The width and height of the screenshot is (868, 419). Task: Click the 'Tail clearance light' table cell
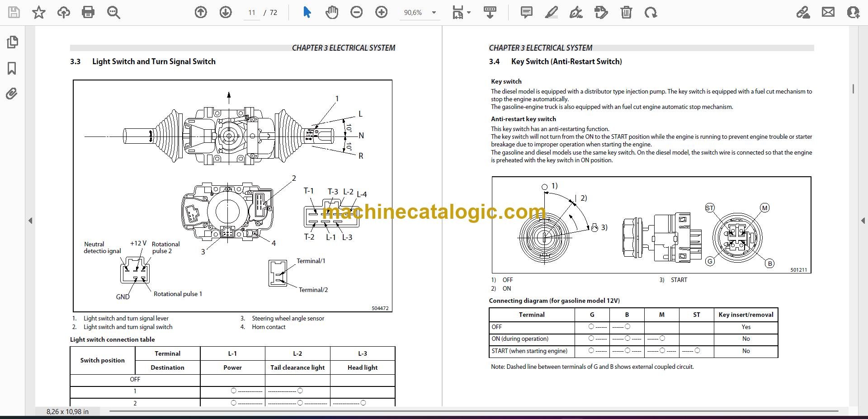pos(297,367)
